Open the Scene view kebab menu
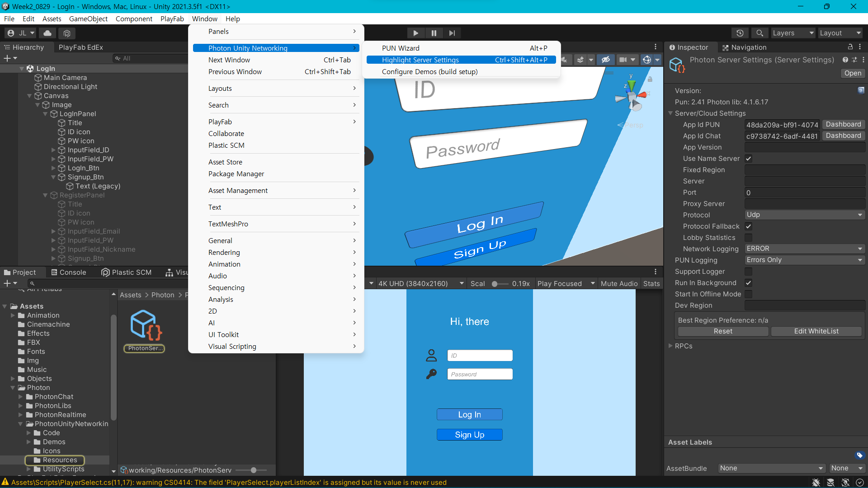This screenshot has width=868, height=488. coord(656,47)
